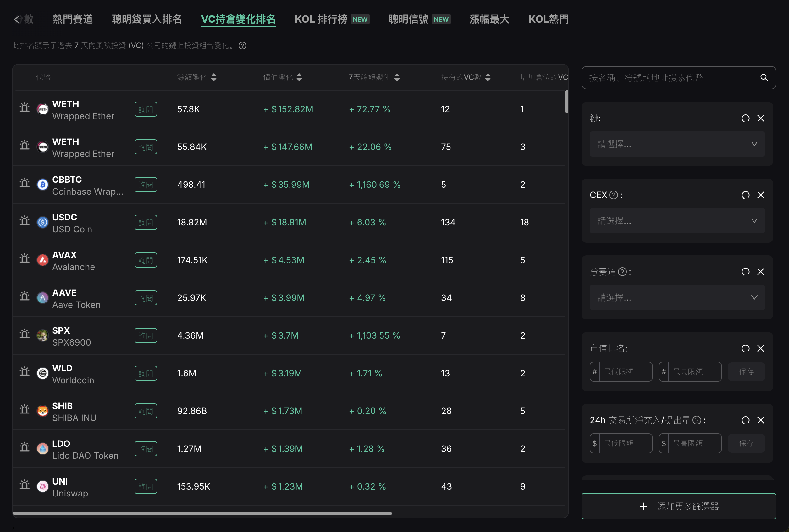The image size is (789, 532).
Task: Sort by 餘額變化 column arrows
Action: [x=214, y=77]
